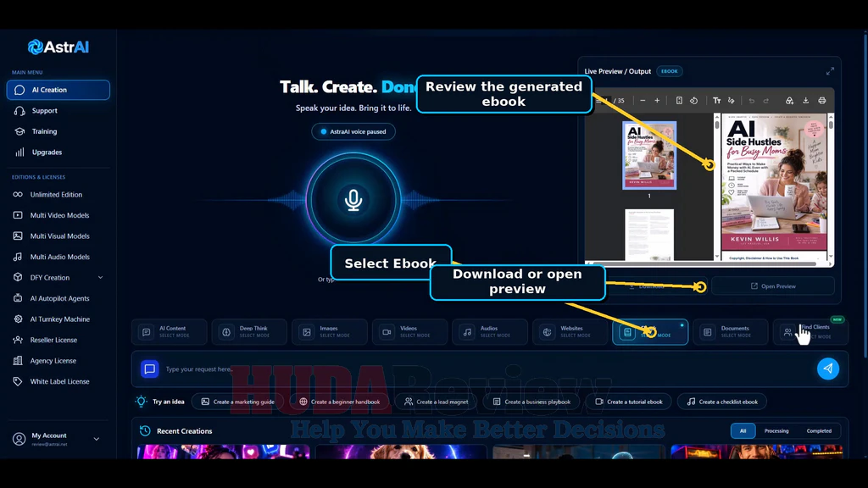Undo the last PDF annotation
The image size is (868, 488).
752,101
